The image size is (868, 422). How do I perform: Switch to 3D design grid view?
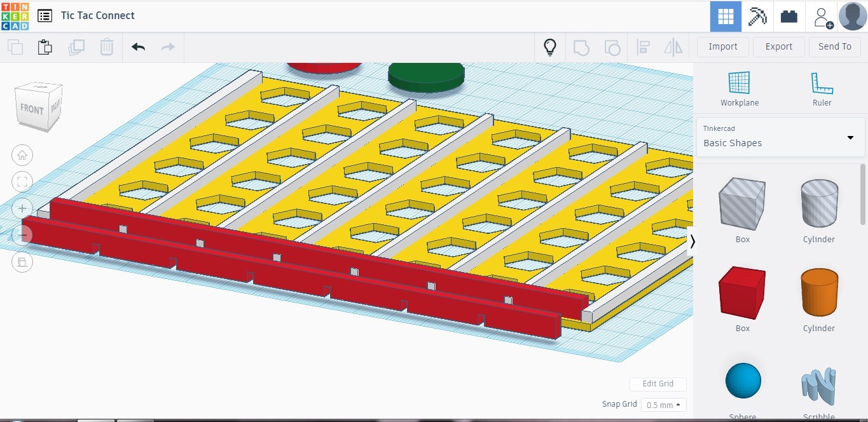point(726,17)
